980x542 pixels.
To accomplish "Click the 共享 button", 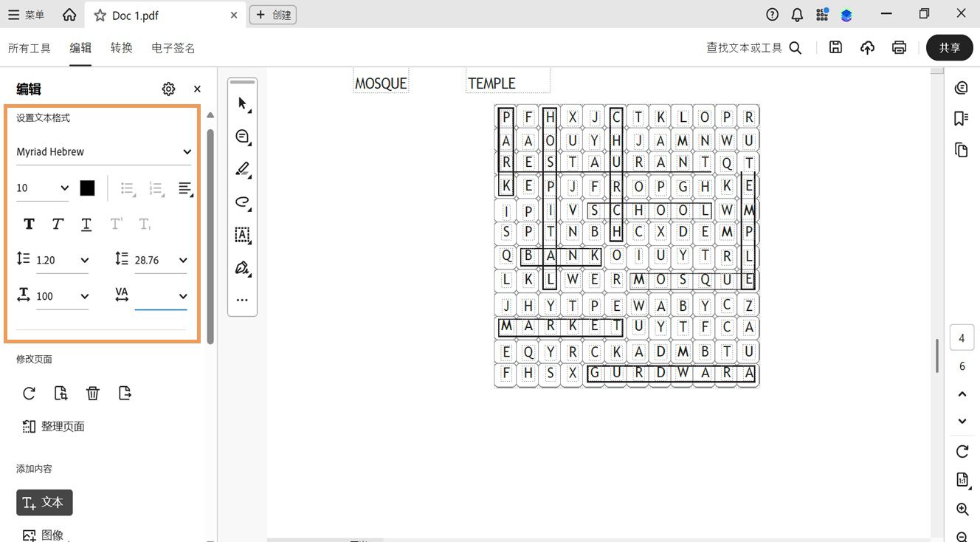I will coord(949,47).
